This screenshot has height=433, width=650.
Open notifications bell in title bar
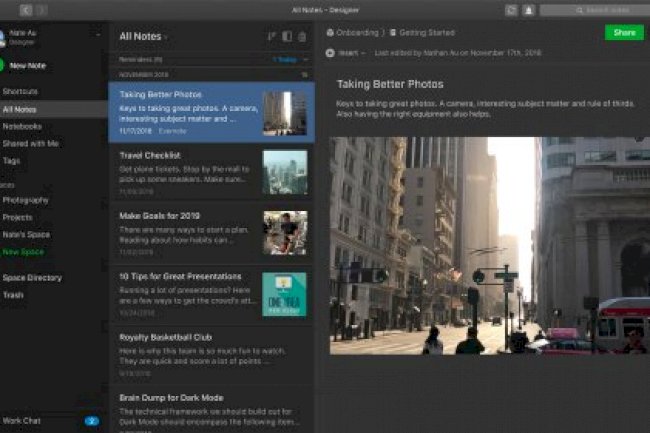(529, 9)
